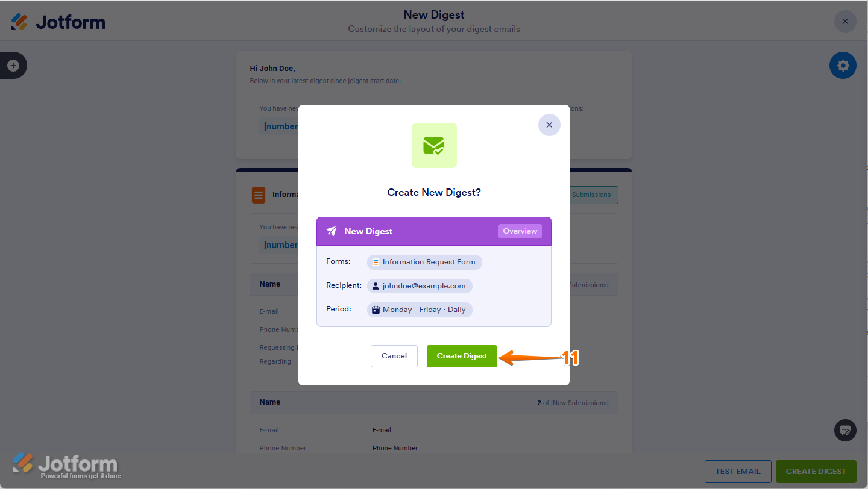Click the orange form icon beside Informa

click(259, 195)
